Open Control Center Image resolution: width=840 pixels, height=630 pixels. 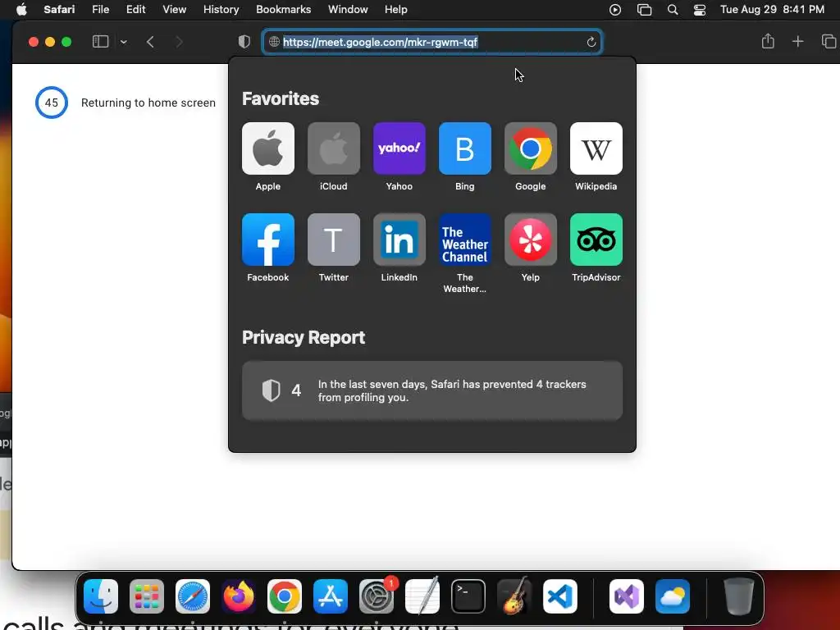700,10
